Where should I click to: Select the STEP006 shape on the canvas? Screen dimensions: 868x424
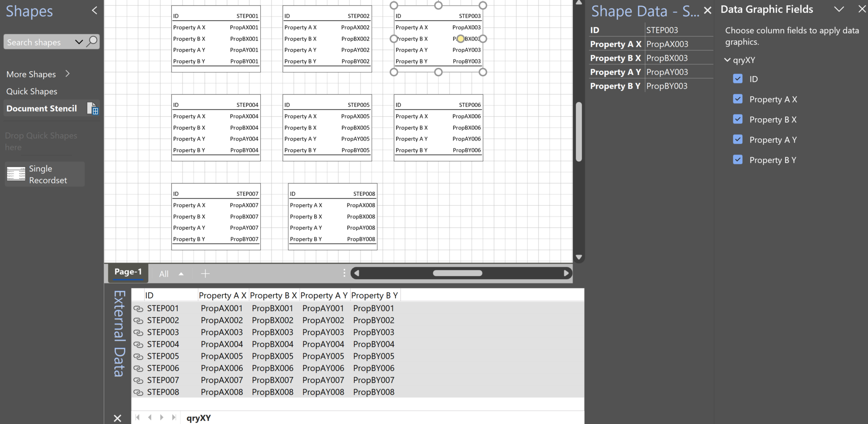coord(438,127)
